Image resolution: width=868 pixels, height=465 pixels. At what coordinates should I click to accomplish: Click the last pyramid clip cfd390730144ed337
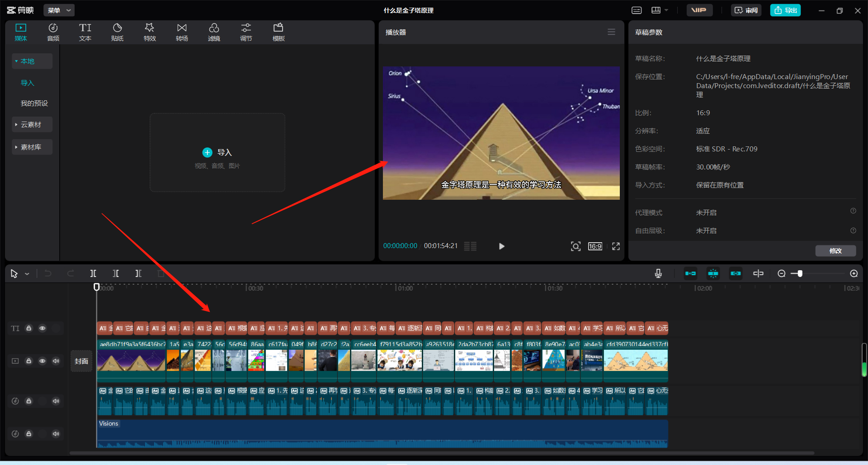(636, 361)
